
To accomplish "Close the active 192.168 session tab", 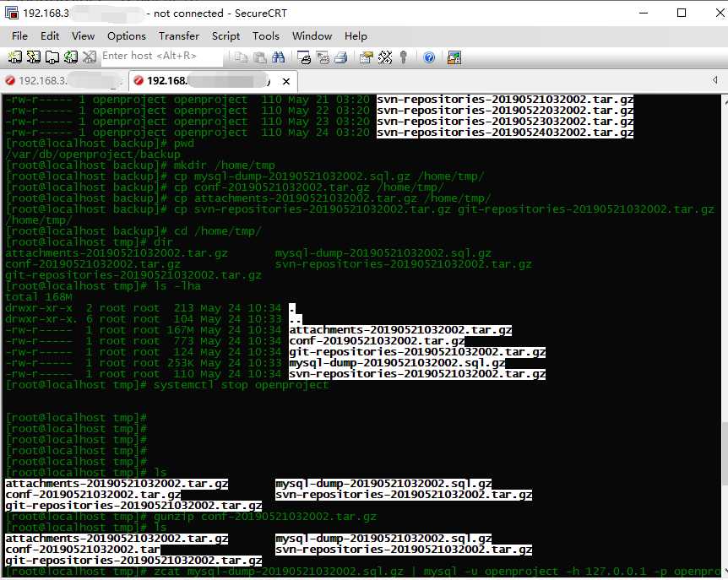I will (286, 81).
